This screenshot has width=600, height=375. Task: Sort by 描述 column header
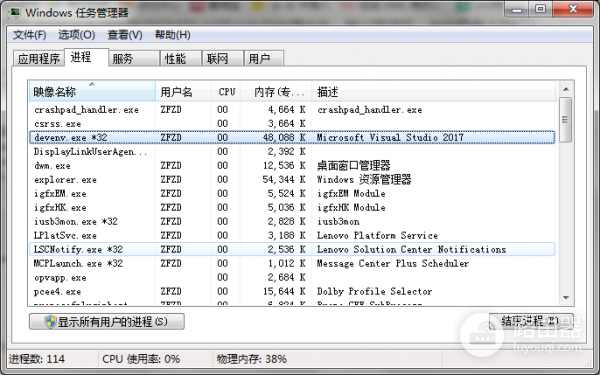point(434,91)
